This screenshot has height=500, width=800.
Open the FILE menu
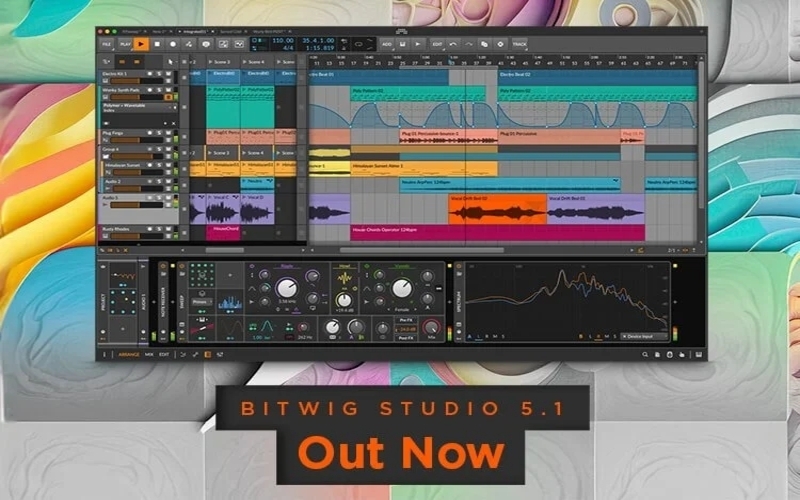[107, 44]
